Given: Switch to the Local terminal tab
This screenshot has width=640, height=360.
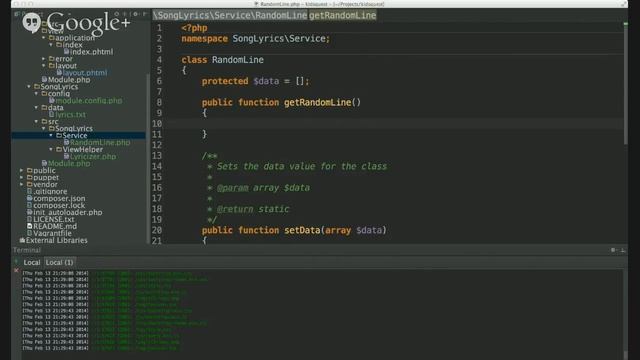Looking at the screenshot, I should 32,262.
